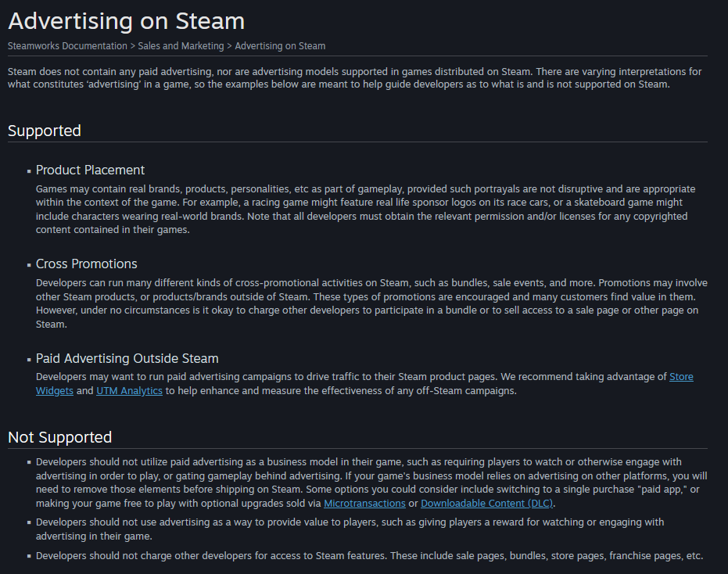Click the bullet marker beside Cross Promotions
Viewport: 728px width, 574px height.
click(x=29, y=265)
